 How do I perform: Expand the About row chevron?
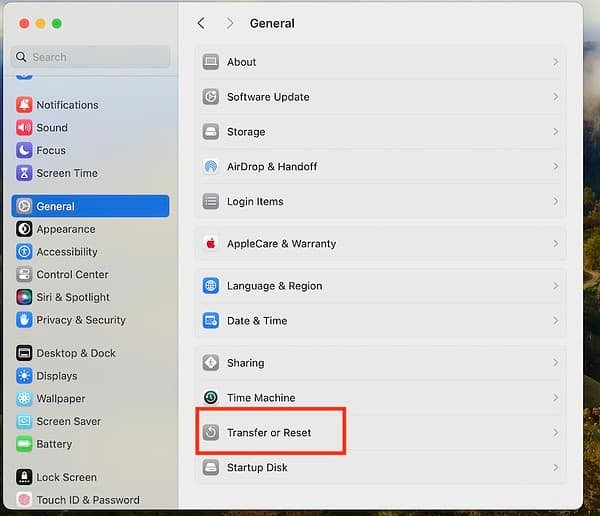tap(556, 62)
